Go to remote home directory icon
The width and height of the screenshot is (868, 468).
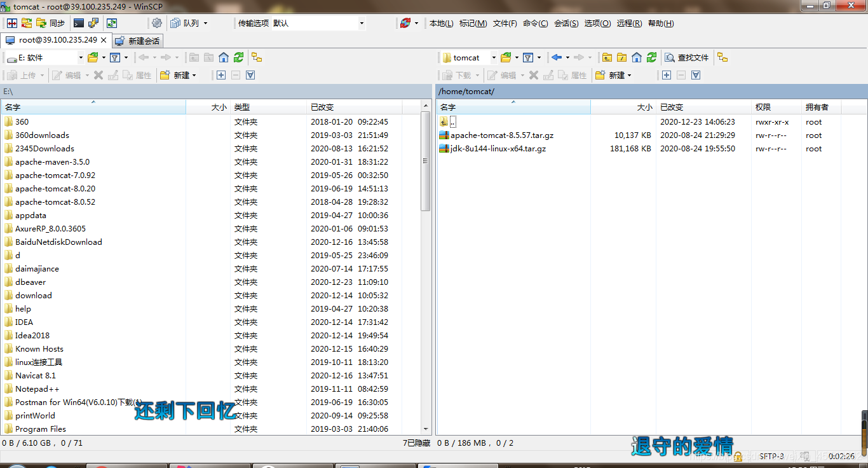(637, 57)
